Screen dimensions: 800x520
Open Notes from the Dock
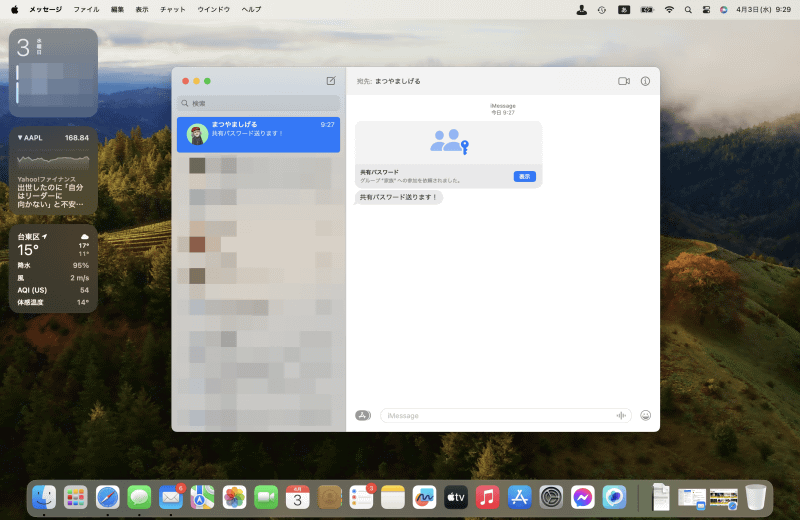[393, 497]
